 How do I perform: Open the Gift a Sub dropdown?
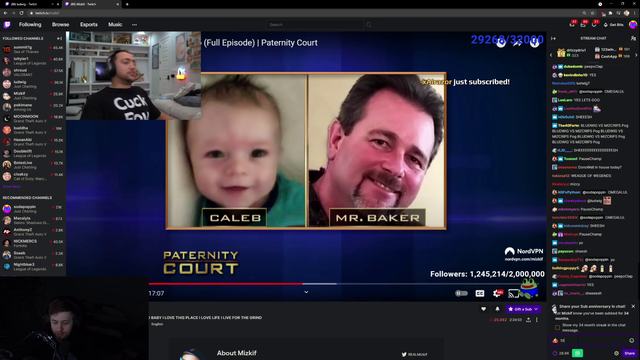pyautogui.click(x=523, y=309)
